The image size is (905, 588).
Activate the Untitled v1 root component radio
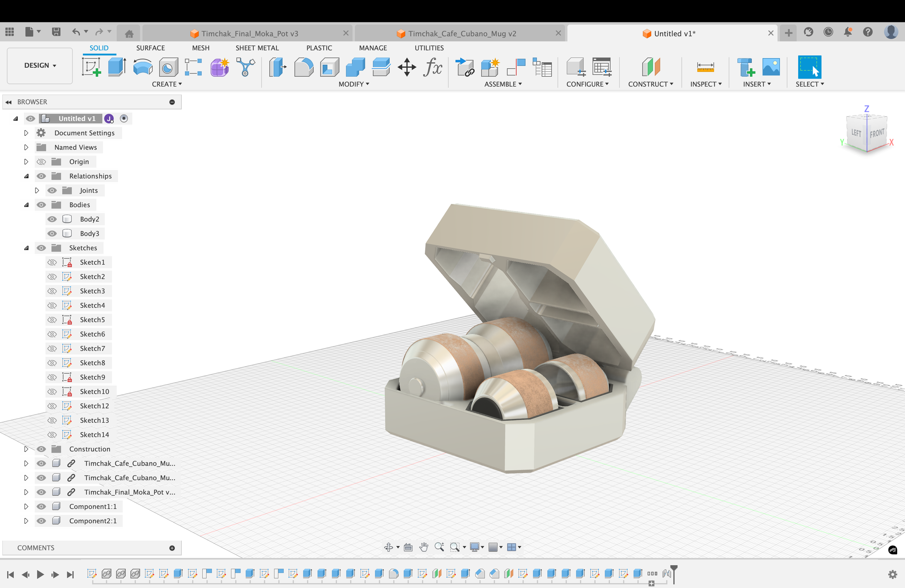coord(123,118)
